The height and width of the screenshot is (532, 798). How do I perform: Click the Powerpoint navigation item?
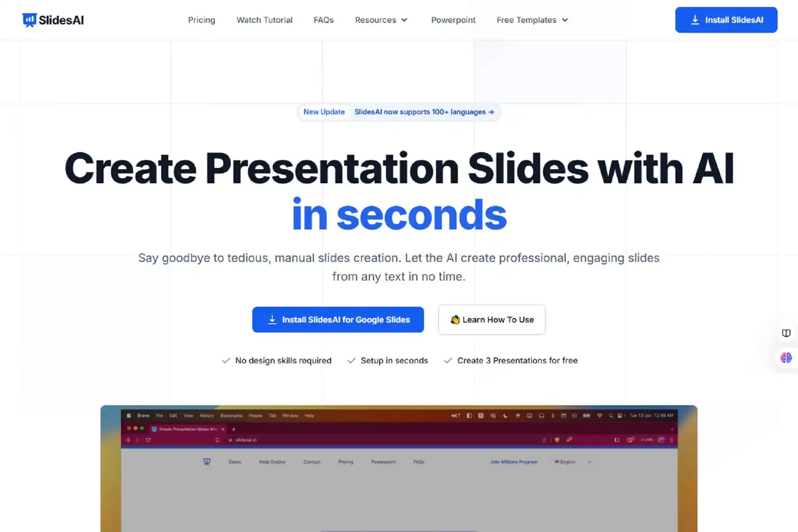[x=453, y=20]
